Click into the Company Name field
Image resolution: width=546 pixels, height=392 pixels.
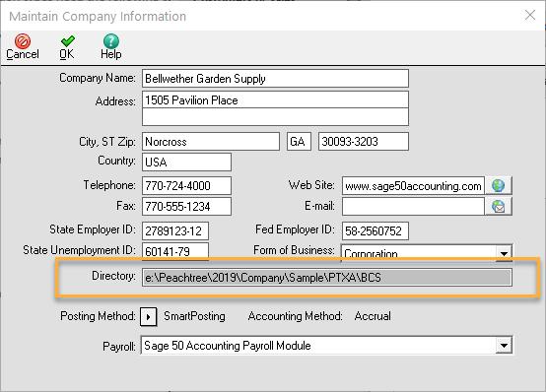point(275,79)
